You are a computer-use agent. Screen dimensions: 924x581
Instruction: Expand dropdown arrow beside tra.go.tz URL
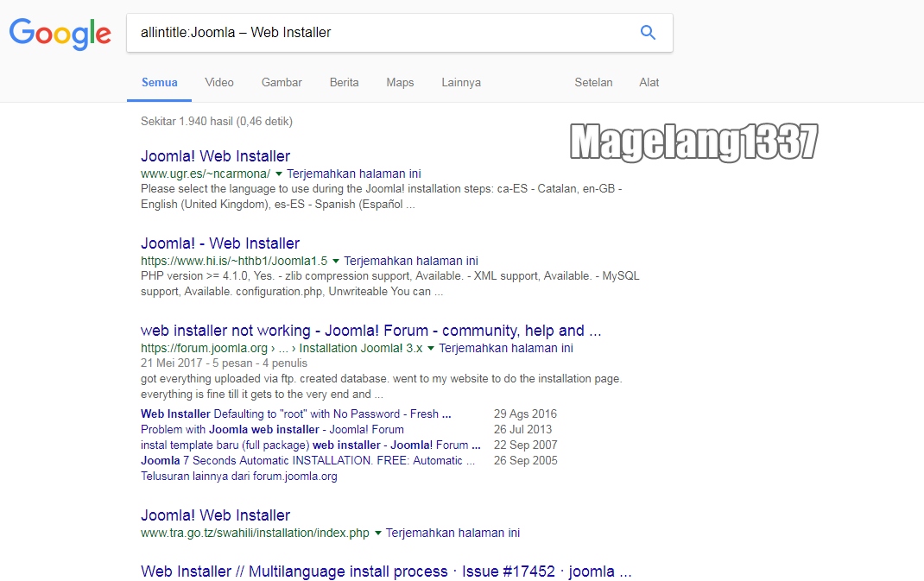click(377, 534)
